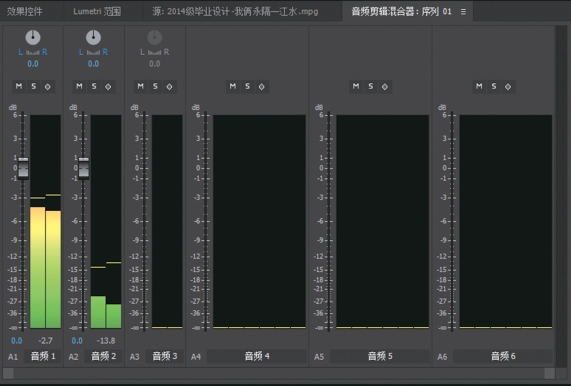Click the A5 track label

pos(319,357)
